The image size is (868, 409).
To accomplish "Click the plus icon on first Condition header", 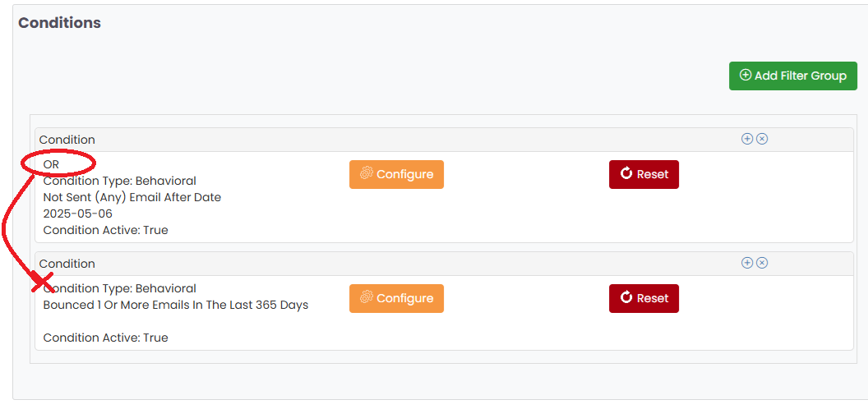I will pyautogui.click(x=747, y=139).
